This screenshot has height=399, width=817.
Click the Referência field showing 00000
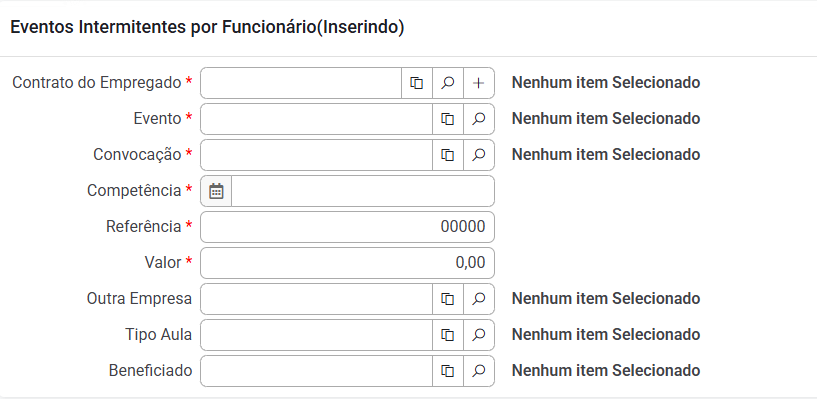348,227
